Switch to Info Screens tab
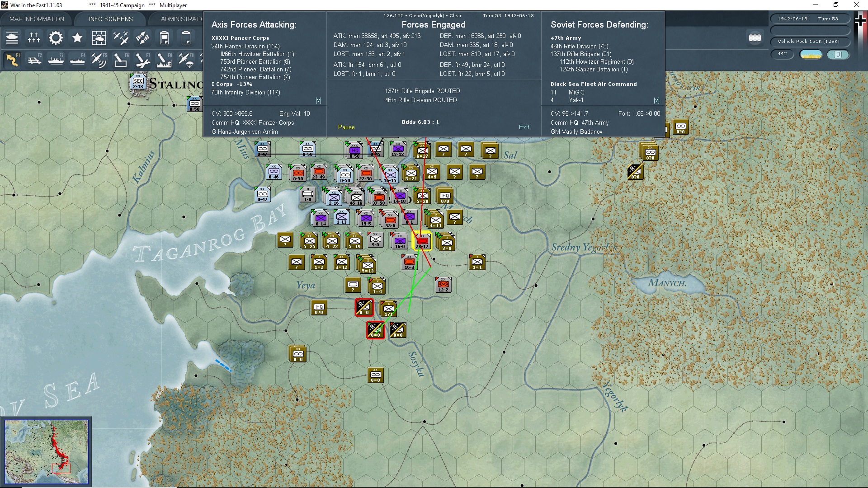 (x=111, y=19)
